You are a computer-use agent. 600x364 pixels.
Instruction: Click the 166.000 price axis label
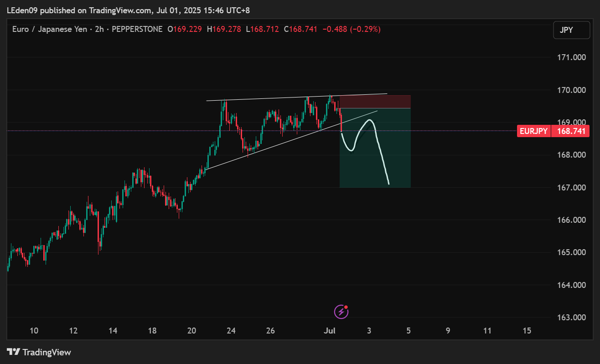tap(571, 220)
